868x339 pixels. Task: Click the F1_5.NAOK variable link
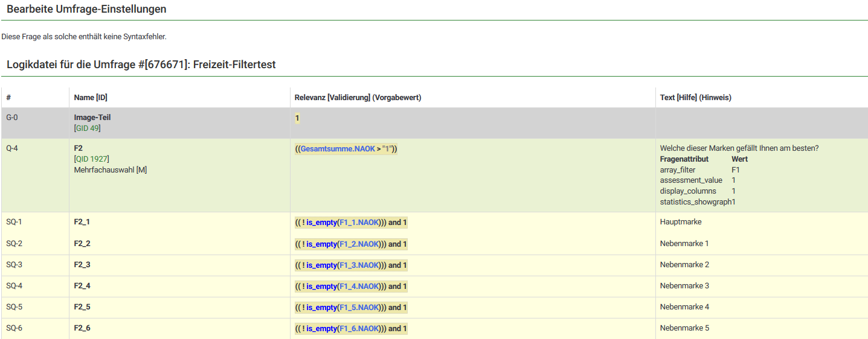[x=359, y=308]
